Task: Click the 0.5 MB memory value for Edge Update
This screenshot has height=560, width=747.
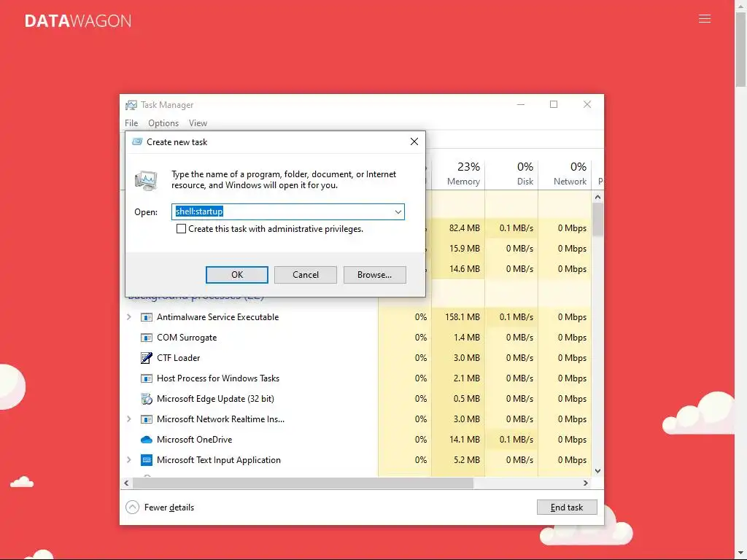Action: pyautogui.click(x=467, y=399)
